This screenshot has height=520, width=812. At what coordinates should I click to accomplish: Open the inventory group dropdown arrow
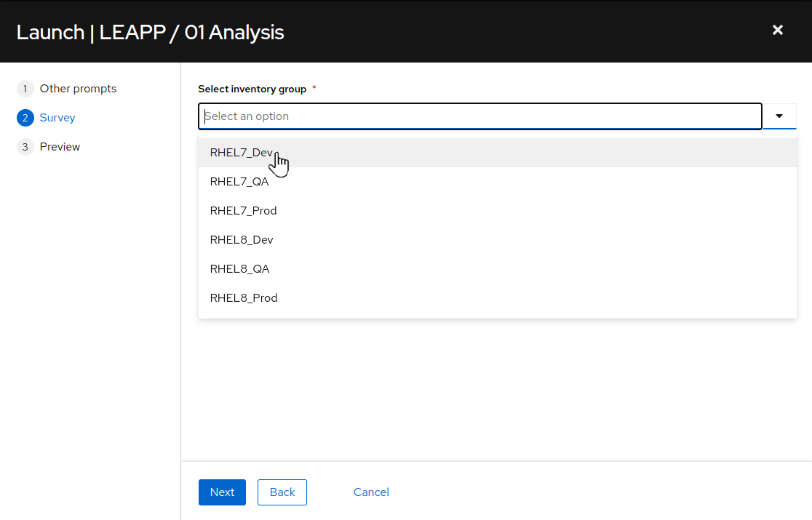(779, 116)
